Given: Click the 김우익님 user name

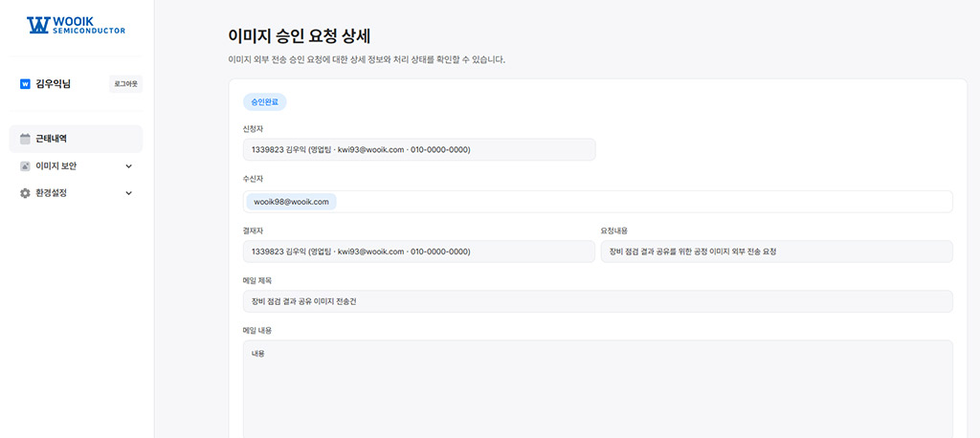Looking at the screenshot, I should [53, 84].
